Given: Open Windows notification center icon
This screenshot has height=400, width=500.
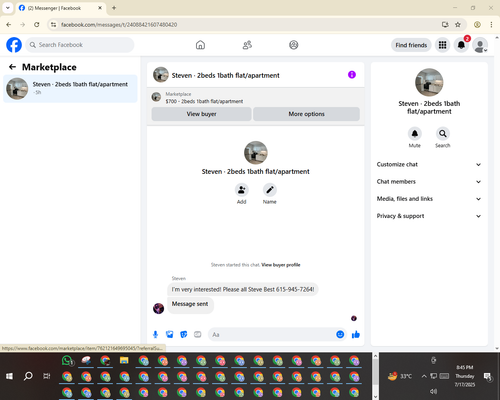Looking at the screenshot, I should (488, 376).
